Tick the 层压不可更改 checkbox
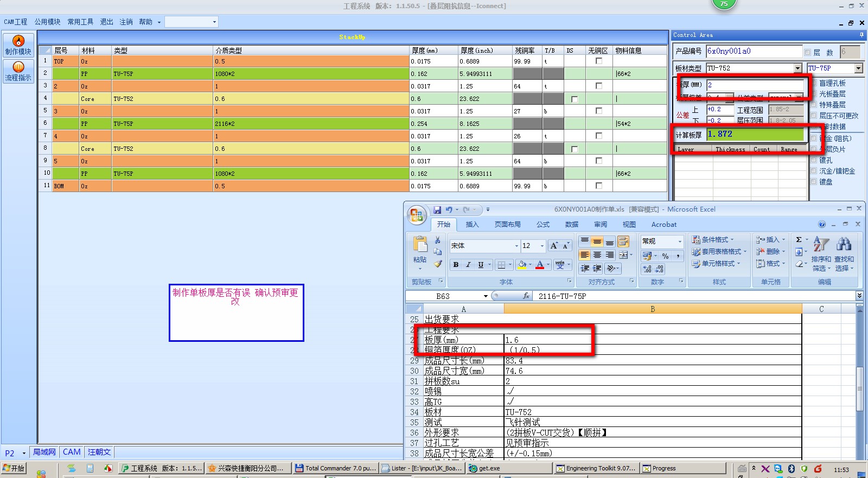The height and width of the screenshot is (478, 868). pyautogui.click(x=814, y=116)
